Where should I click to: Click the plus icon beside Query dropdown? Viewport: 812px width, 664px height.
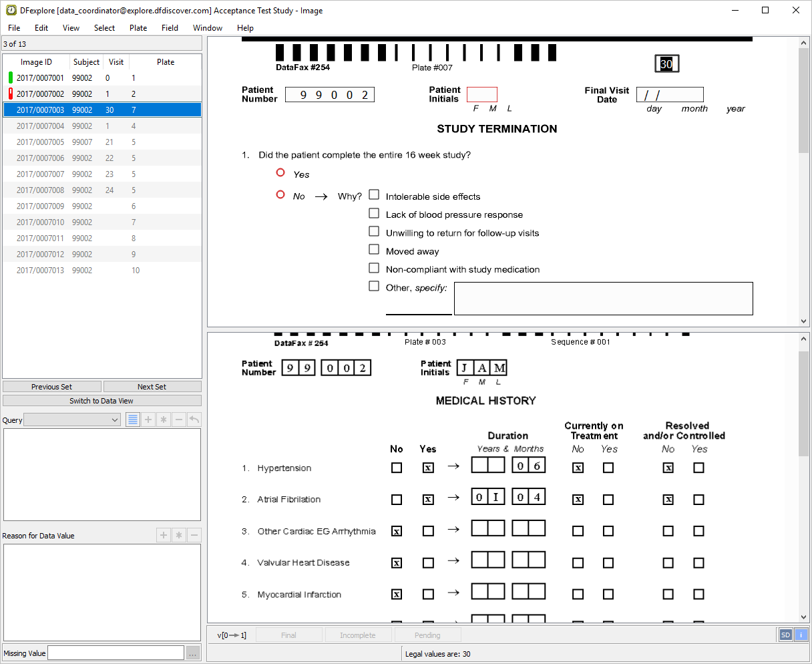[148, 420]
